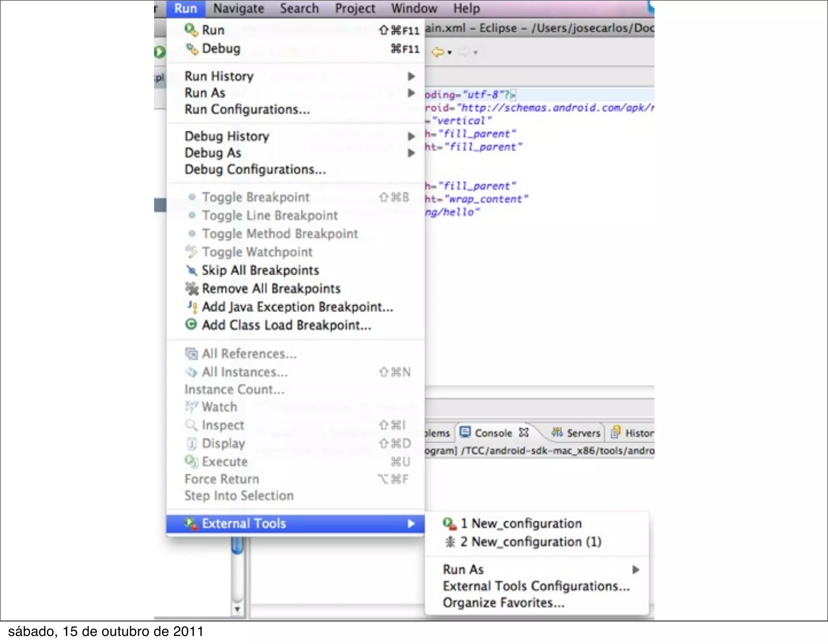This screenshot has height=644, width=828.
Task: Click the vertical scrollbar down arrow
Action: pyautogui.click(x=237, y=609)
